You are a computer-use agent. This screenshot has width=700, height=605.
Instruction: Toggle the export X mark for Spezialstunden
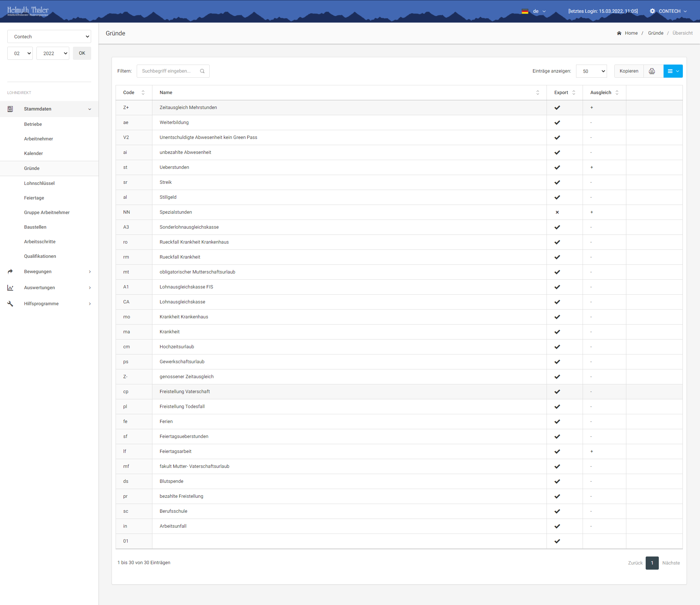[557, 212]
